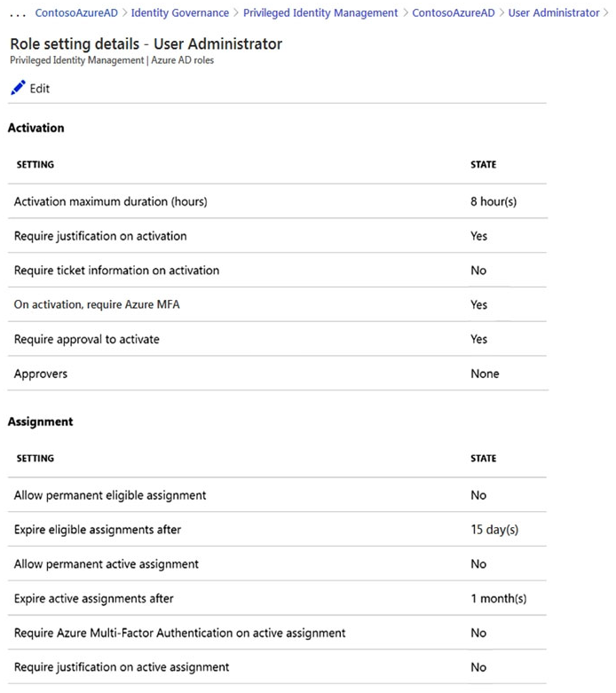Click the Require justification on activation setting
This screenshot has height=693, width=616.
click(100, 236)
